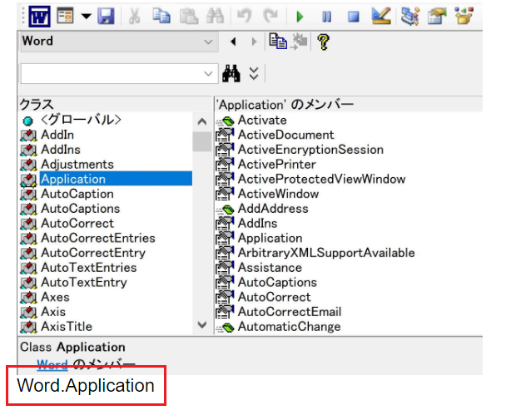516x420 pixels.
Task: Click class list scroll up arrow
Action: (202, 121)
